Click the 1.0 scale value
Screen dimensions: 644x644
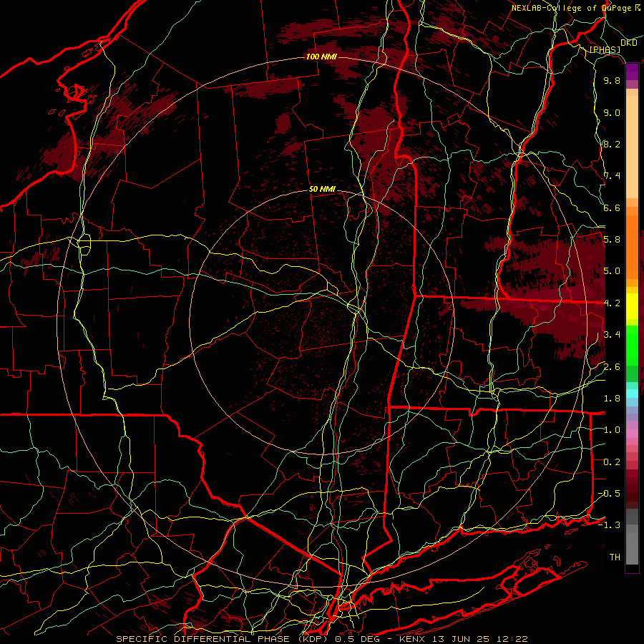(x=612, y=430)
